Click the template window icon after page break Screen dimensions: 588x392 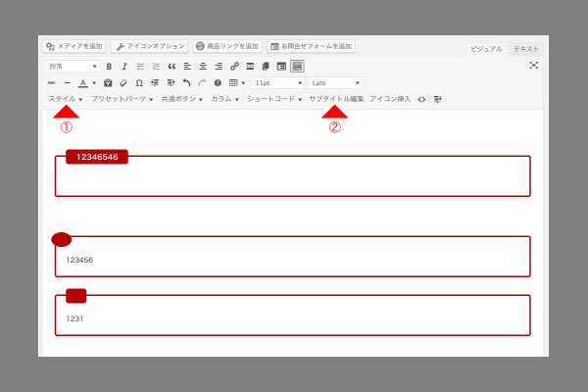[x=281, y=67]
